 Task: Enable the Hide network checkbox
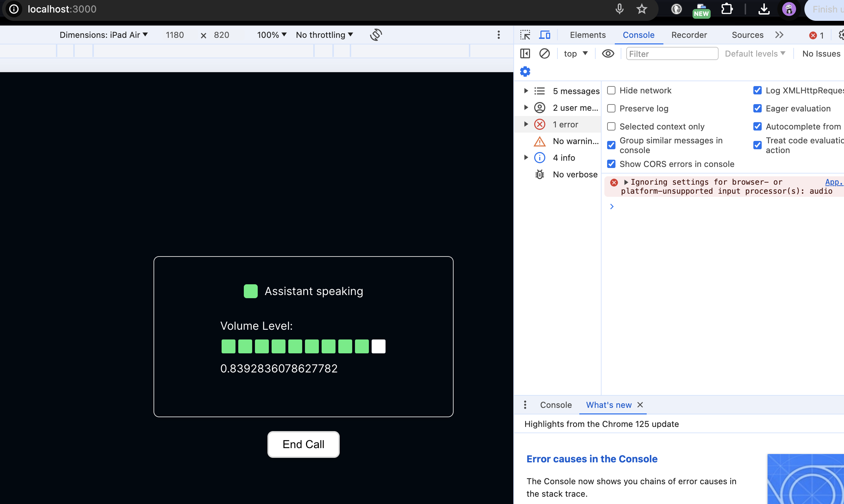(611, 91)
